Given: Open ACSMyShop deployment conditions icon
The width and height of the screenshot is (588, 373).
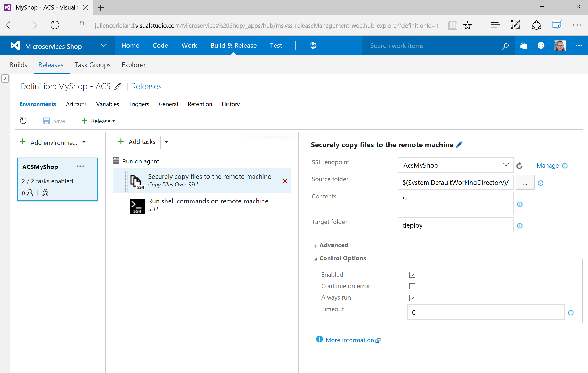Looking at the screenshot, I should pos(46,193).
